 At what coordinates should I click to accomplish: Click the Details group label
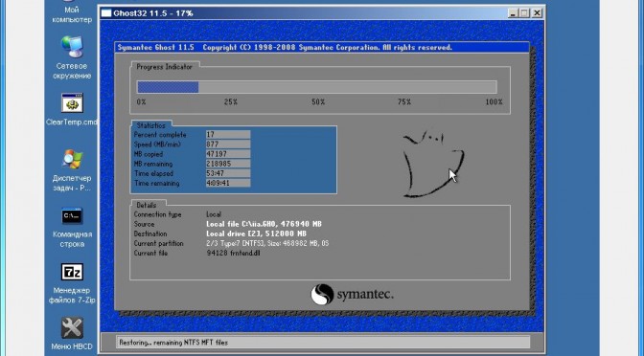[x=147, y=205]
